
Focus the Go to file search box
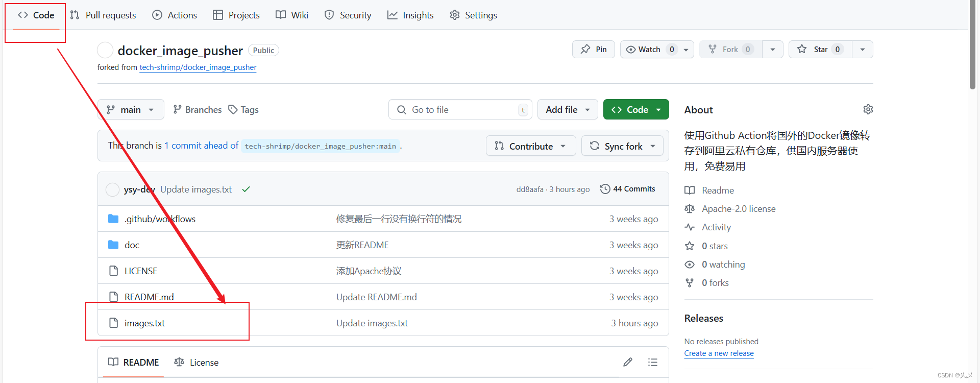(460, 110)
